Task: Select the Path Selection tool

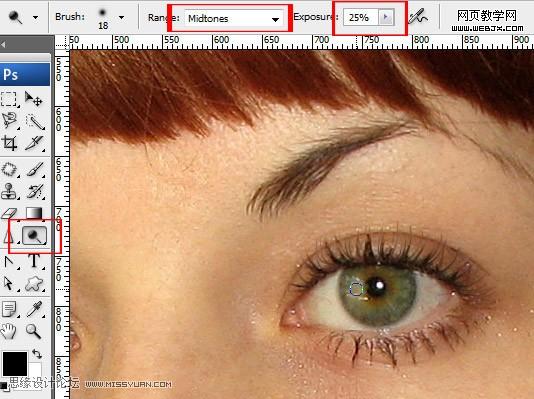Action: [9, 283]
